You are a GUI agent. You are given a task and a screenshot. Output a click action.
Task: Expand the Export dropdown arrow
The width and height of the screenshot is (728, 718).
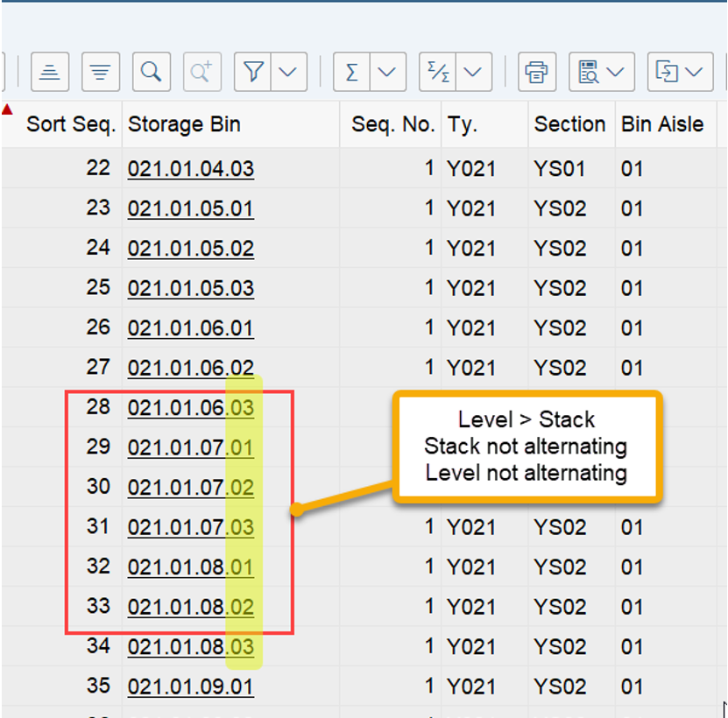click(x=694, y=72)
